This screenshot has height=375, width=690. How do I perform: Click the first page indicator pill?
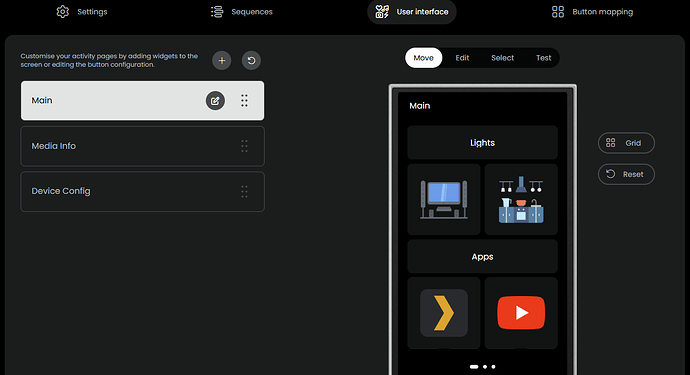[474, 367]
